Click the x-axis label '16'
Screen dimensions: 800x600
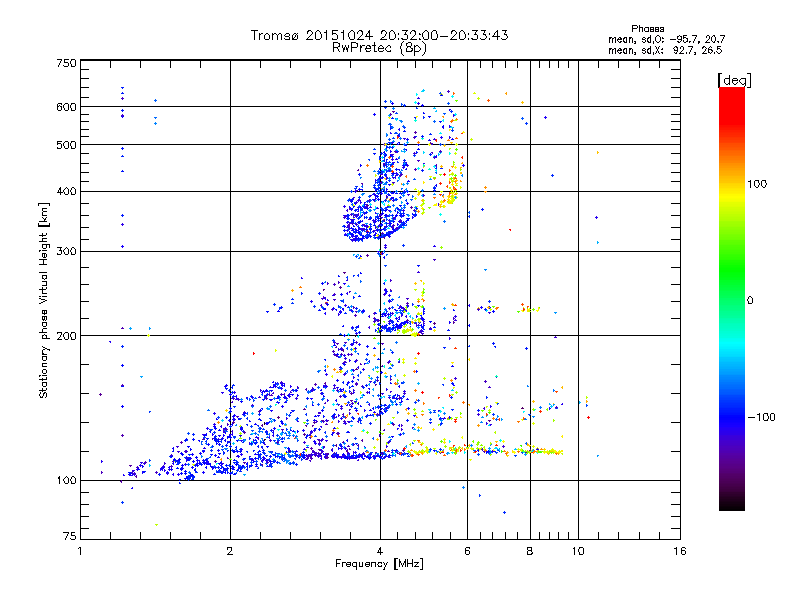[680, 551]
